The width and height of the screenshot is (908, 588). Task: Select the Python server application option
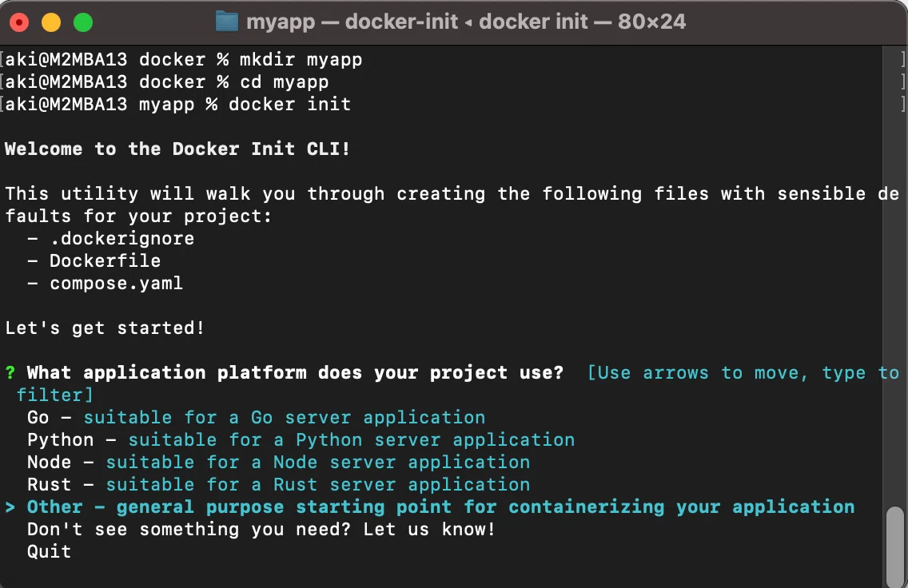click(x=301, y=440)
